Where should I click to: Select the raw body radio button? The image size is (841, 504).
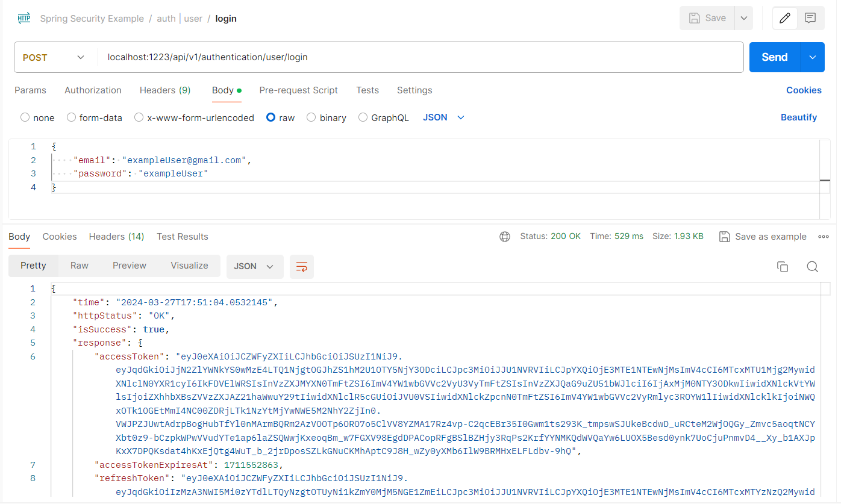click(x=271, y=117)
